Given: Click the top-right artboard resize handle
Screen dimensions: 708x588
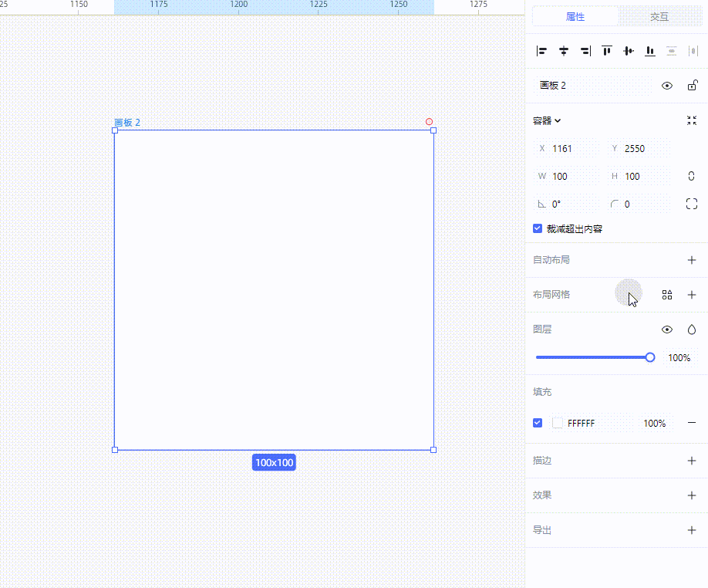Looking at the screenshot, I should click(x=433, y=130).
